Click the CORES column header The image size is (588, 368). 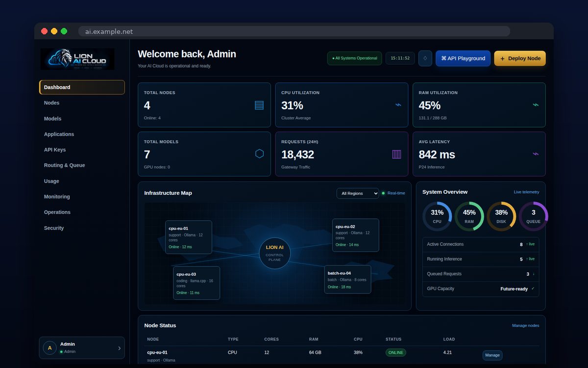point(271,339)
